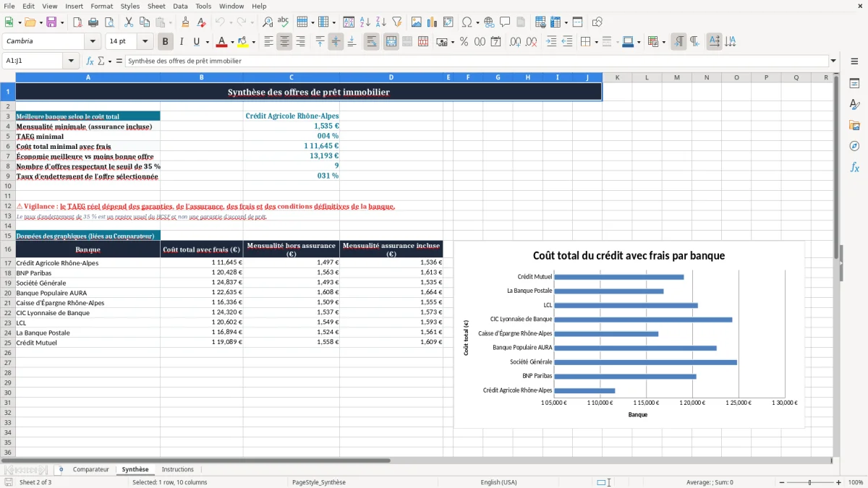Select the Clone Formatting paintbrush
This screenshot has width=868, height=488.
tap(185, 22)
